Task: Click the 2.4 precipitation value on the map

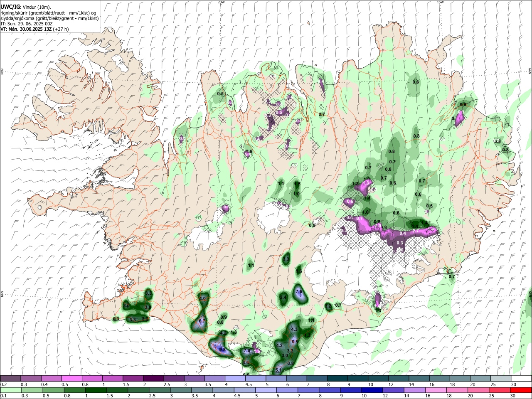Action: (x=283, y=297)
